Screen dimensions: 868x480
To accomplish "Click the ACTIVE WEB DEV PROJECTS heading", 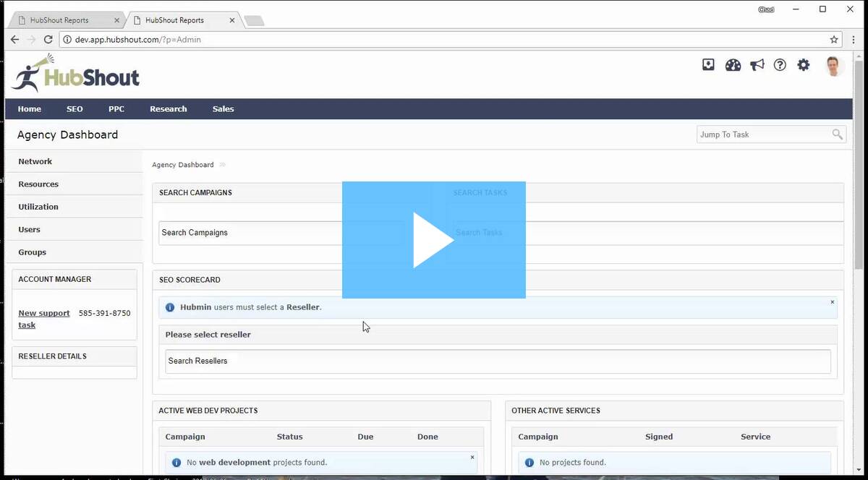I will click(208, 411).
